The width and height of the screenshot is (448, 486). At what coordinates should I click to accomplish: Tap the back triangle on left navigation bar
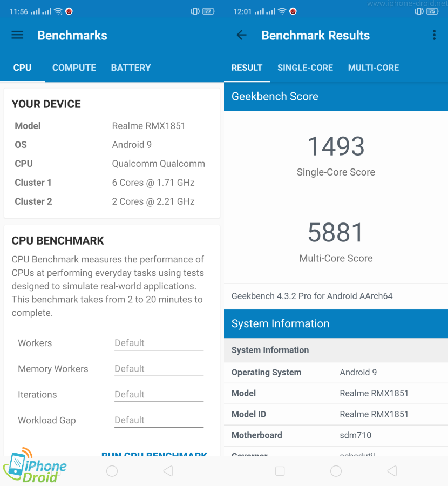[x=168, y=471]
